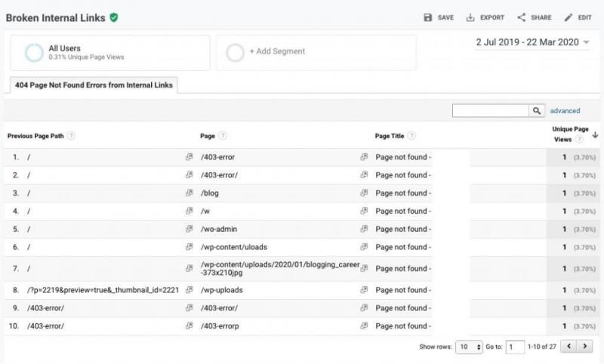Click the Share icon
Viewport: 604px width, 364px height.
(x=521, y=17)
